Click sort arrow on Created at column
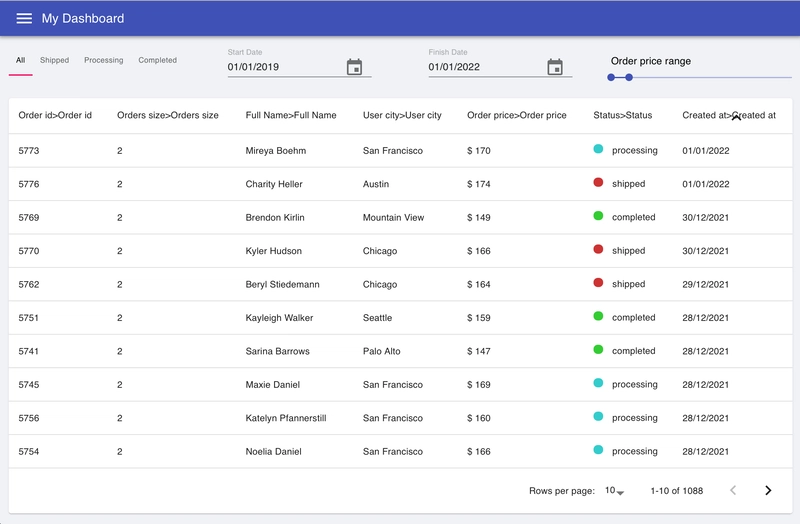The width and height of the screenshot is (800, 524). point(736,117)
